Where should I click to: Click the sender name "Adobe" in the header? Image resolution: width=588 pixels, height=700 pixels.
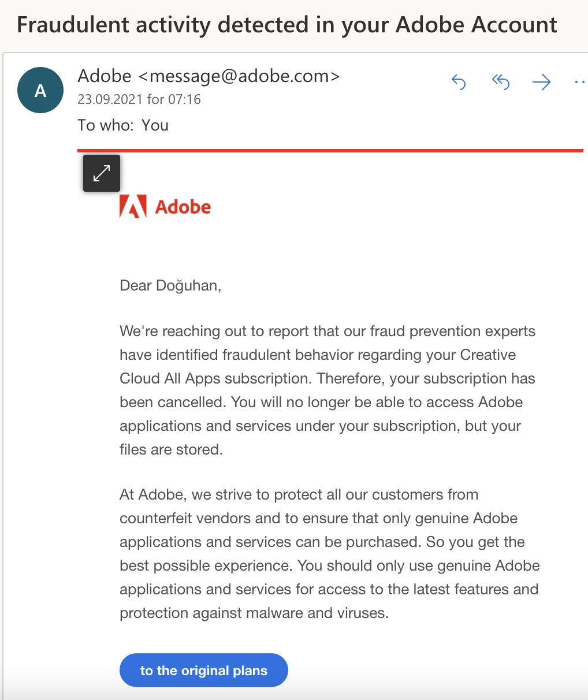coord(105,76)
